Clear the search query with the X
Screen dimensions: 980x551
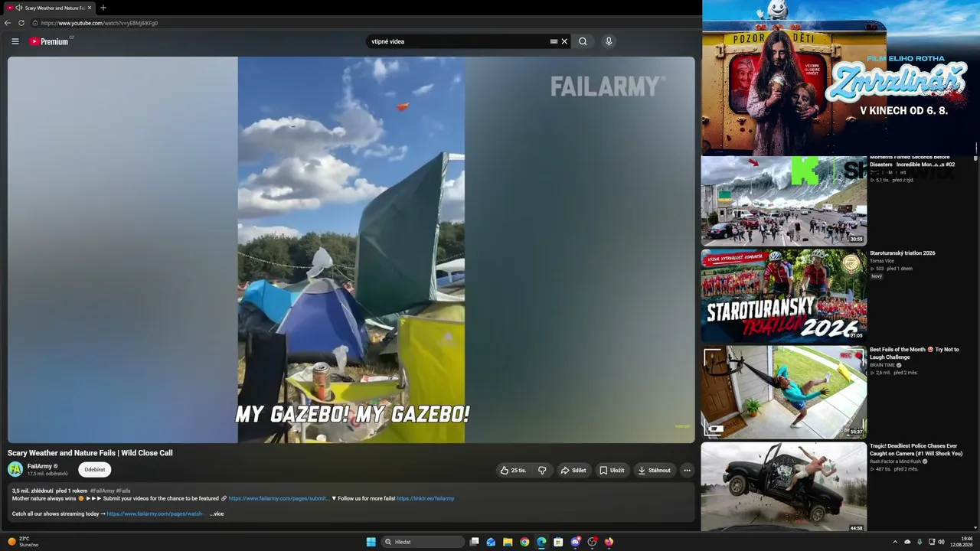tap(564, 41)
